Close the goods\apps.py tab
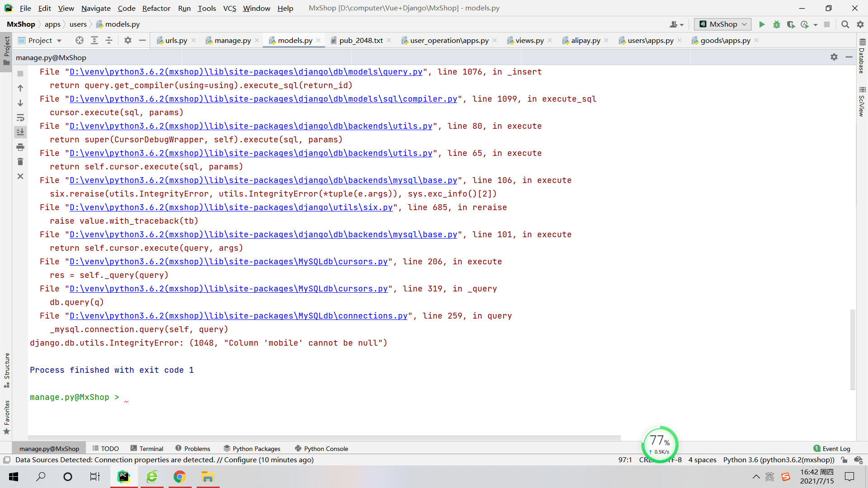 pos(756,40)
